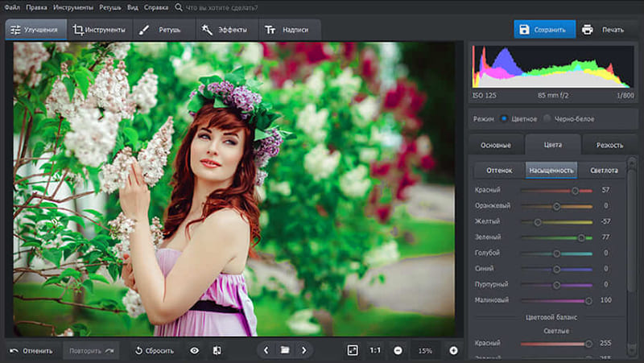The image size is (644, 363).
Task: Click the 15% zoom level field
Action: (425, 351)
